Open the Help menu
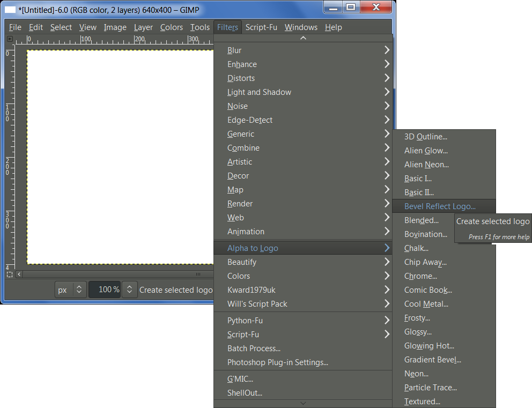The image size is (532, 408). pyautogui.click(x=333, y=27)
